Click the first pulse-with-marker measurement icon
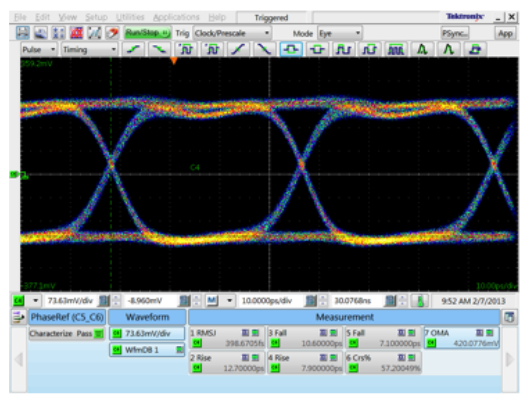Image resolution: width=529 pixels, height=403 pixels. pos(186,50)
